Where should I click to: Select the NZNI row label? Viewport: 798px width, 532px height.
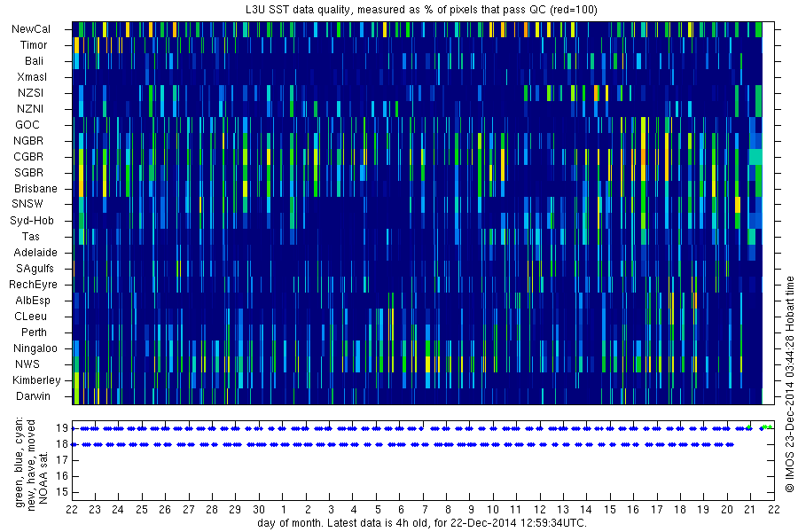point(30,109)
